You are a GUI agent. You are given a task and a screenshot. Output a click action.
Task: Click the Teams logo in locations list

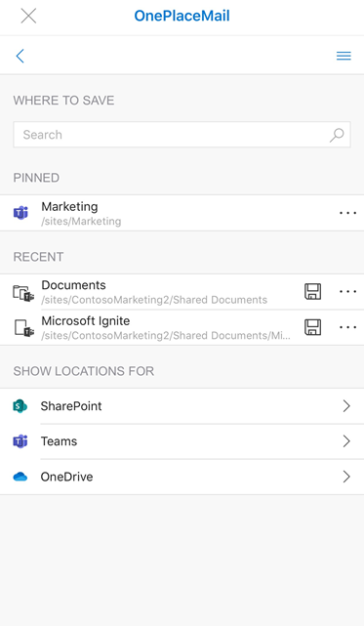click(x=20, y=441)
